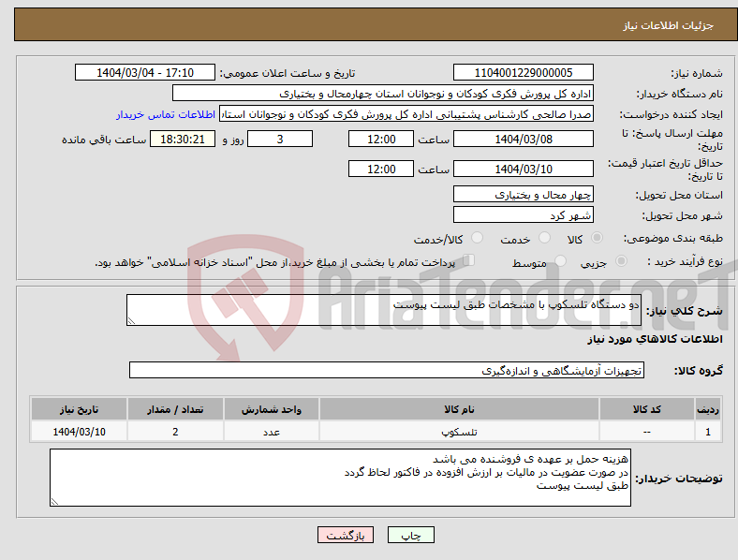Toggle the Islamic treasury payment checkbox

pos(469,260)
